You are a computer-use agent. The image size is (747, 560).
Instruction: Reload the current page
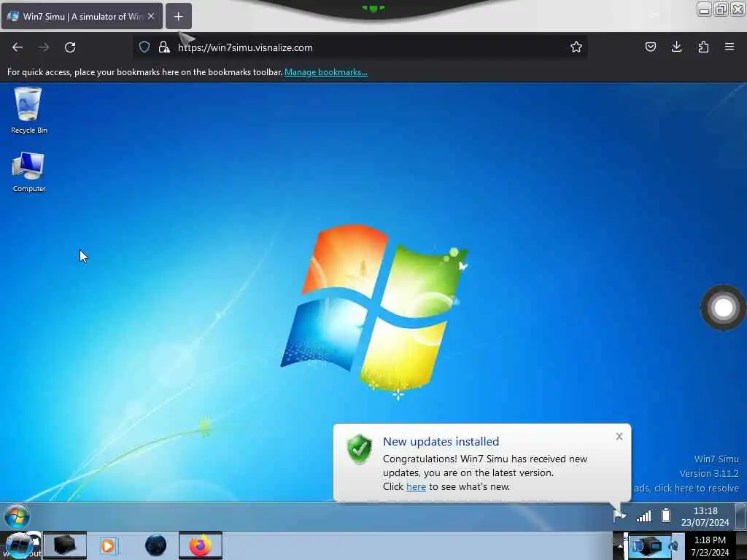(x=70, y=47)
